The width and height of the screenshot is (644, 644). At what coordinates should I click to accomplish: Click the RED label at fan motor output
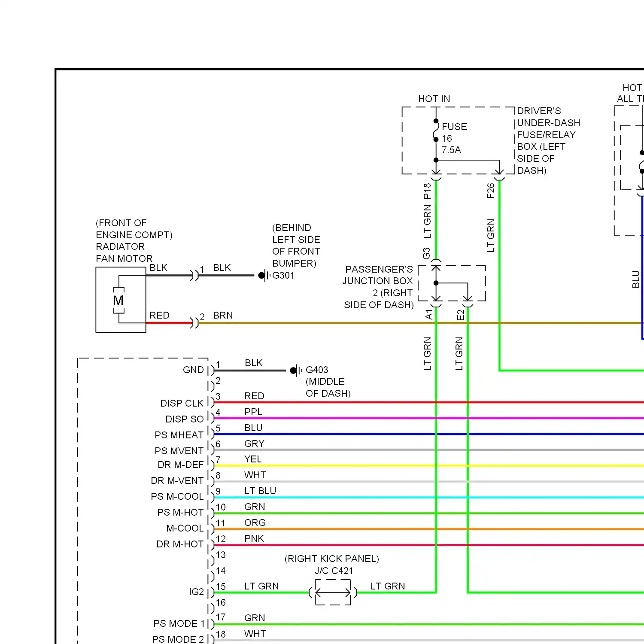[x=159, y=315]
